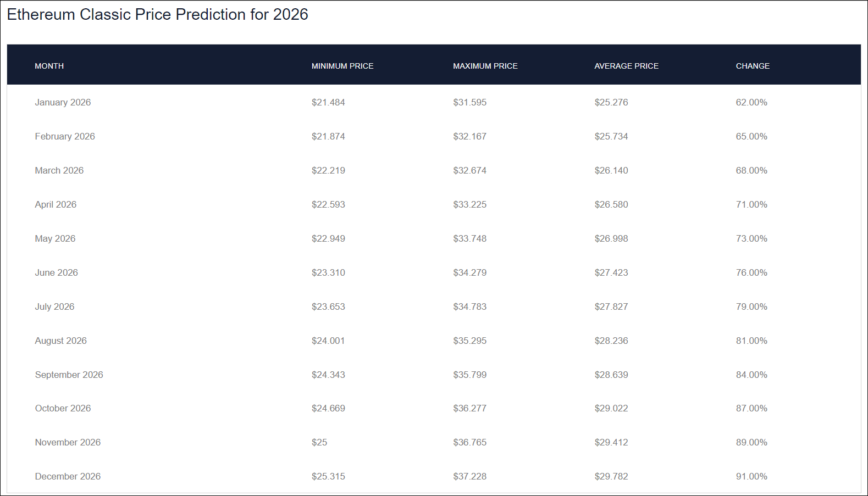The width and height of the screenshot is (868, 496).
Task: Click the AVERAGE PRICE column header
Action: pos(626,66)
